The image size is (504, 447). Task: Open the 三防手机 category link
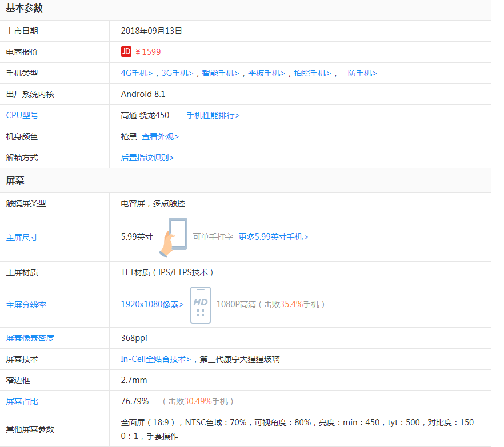359,73
